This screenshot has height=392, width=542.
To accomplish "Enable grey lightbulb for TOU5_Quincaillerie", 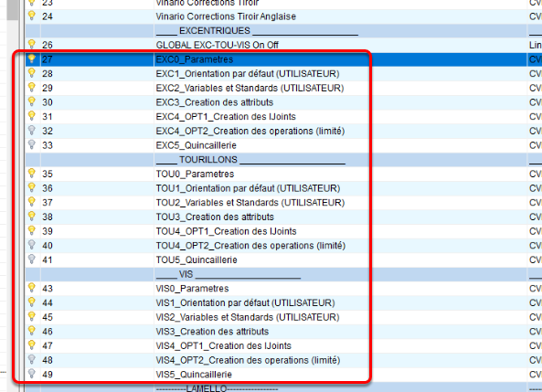I will pyautogui.click(x=31, y=260).
